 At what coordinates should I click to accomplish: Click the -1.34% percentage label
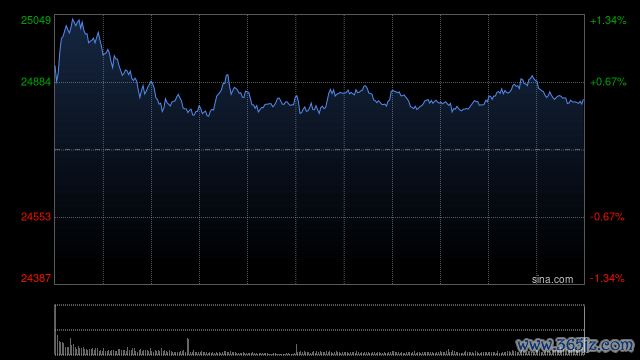pos(607,278)
